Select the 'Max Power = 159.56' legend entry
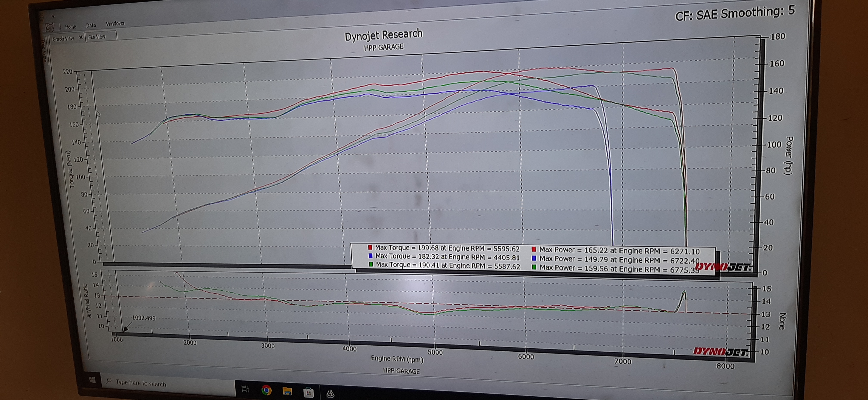Screen dimensions: 868x400 point(619,269)
